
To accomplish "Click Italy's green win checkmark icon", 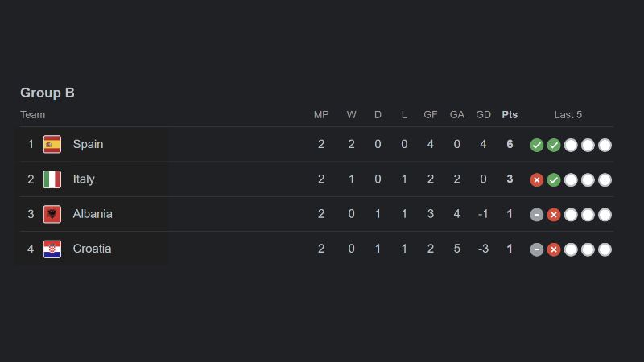I will coord(554,179).
